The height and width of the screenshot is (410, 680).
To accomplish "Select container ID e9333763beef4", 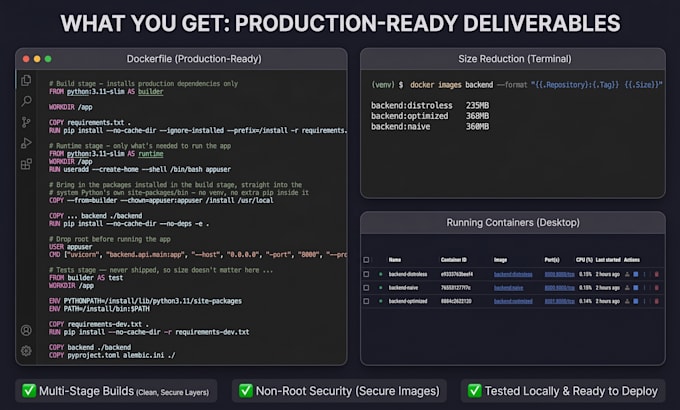I will click(457, 274).
